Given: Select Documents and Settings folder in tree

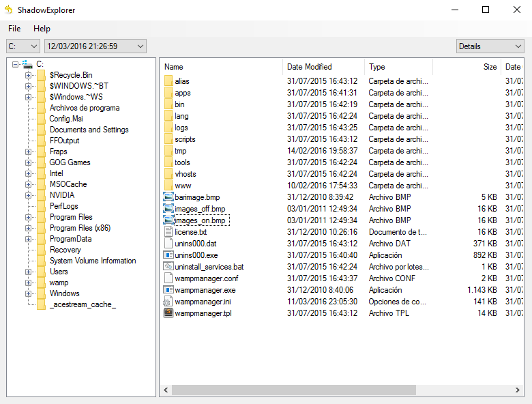Looking at the screenshot, I should [89, 130].
